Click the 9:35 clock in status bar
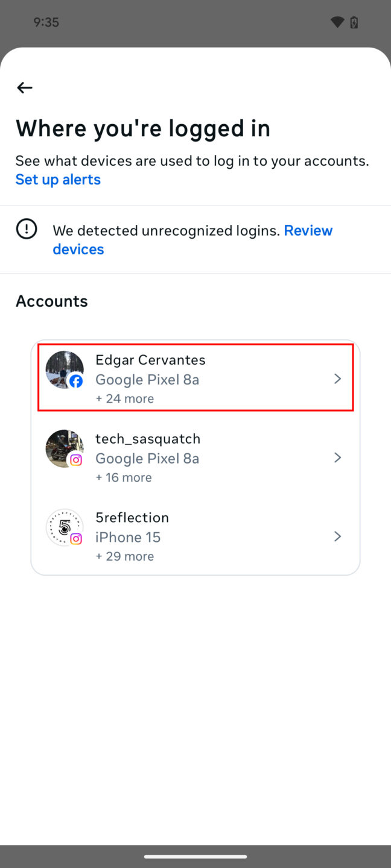391x868 pixels. (x=46, y=22)
